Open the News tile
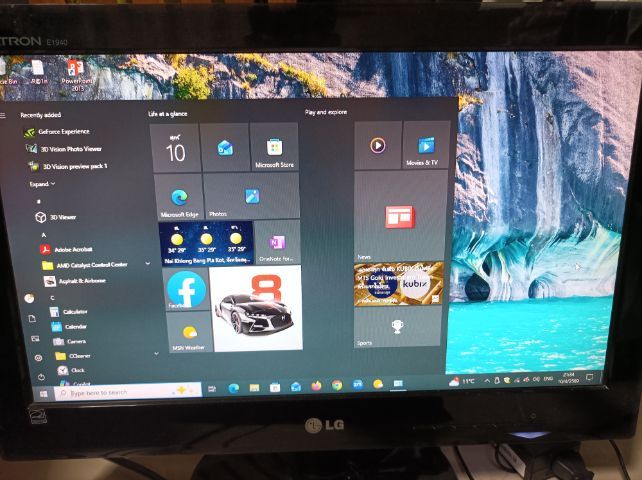This screenshot has width=642, height=480. pos(400,216)
